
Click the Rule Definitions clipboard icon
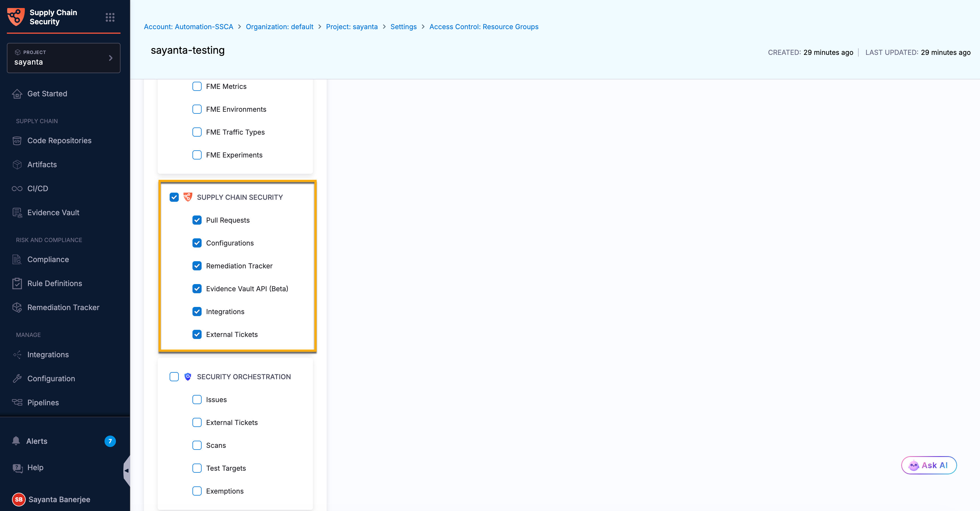[x=17, y=283]
